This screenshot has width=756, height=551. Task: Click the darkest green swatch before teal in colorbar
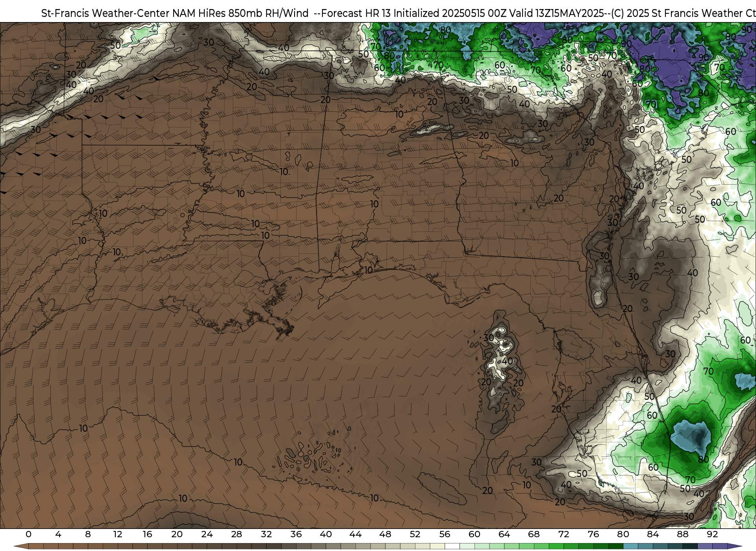pos(616,546)
